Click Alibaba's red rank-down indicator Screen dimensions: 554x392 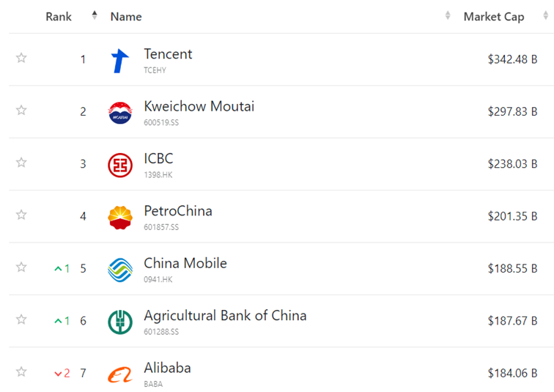tap(62, 374)
